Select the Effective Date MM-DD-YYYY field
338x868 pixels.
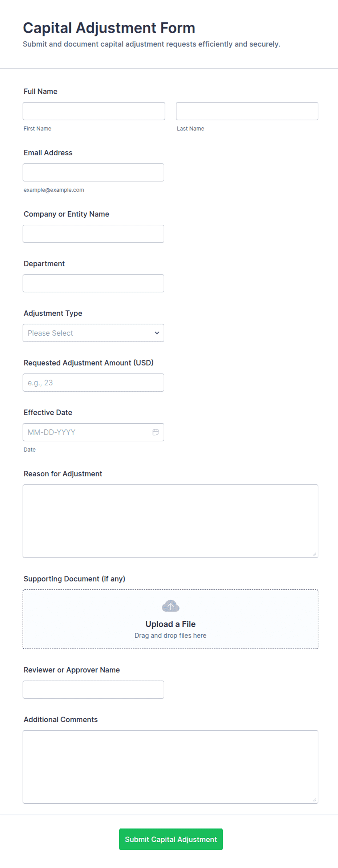[93, 432]
